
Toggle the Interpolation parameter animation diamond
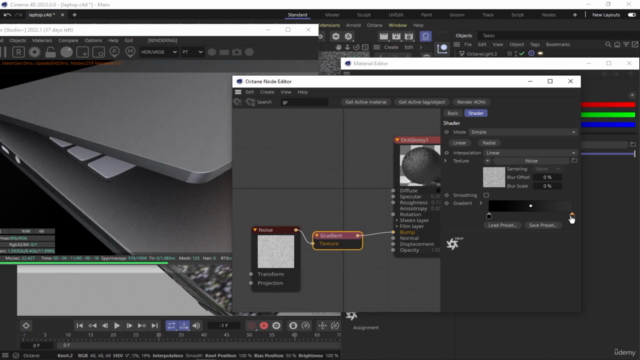446,153
